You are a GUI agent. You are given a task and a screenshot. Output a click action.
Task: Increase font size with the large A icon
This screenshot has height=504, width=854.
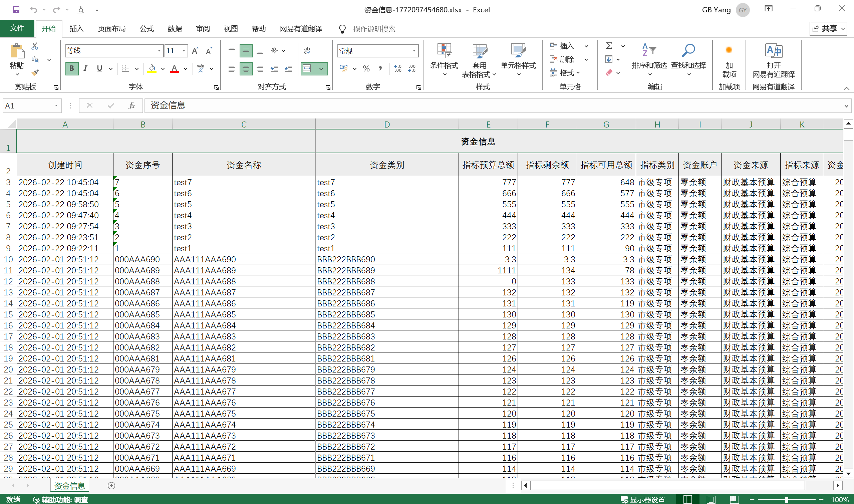click(x=195, y=51)
